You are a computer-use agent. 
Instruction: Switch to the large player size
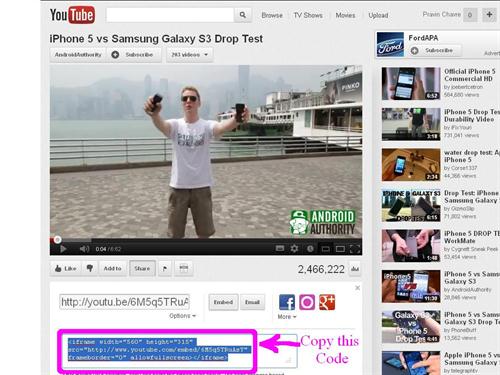[x=340, y=249]
